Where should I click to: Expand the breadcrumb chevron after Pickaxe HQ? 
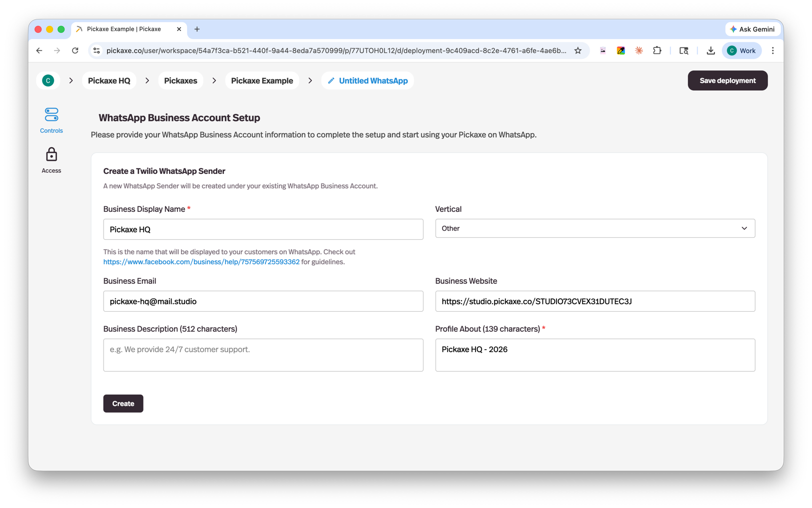click(x=147, y=80)
